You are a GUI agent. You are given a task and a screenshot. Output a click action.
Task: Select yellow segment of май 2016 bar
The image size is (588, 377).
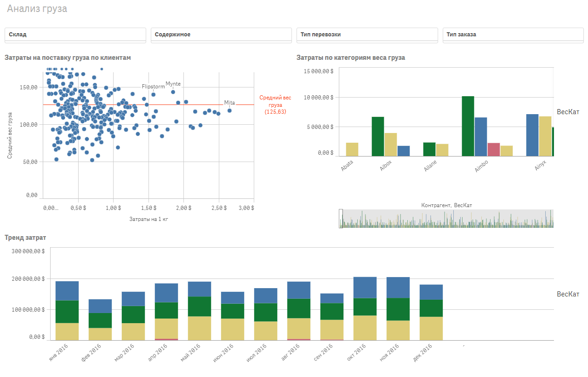(x=200, y=328)
